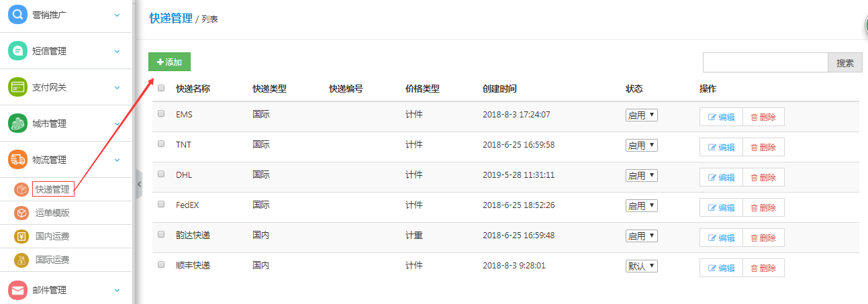The height and width of the screenshot is (304, 868).
Task: Select 快递管理 in the sidebar
Action: click(52, 190)
